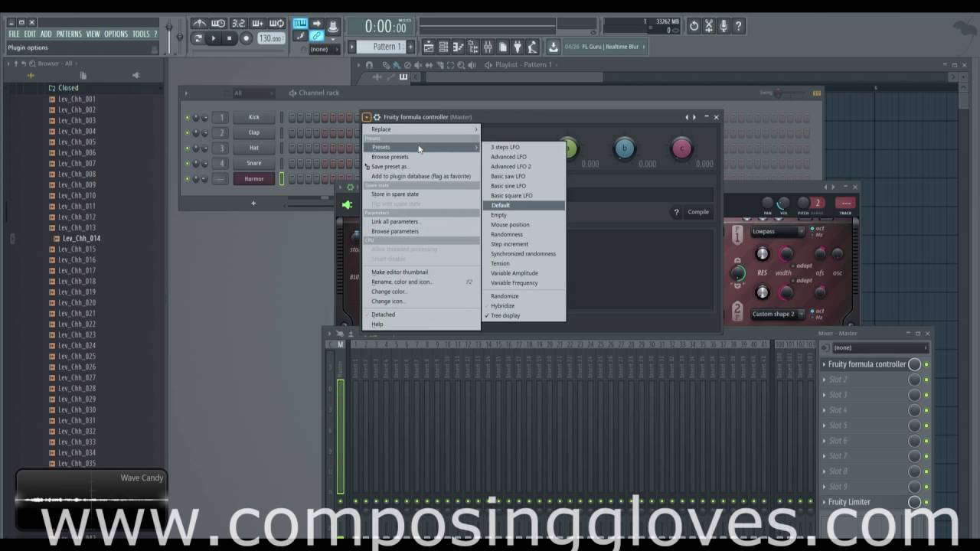
Task: Adjust the tempo value 130.000
Action: pos(270,38)
